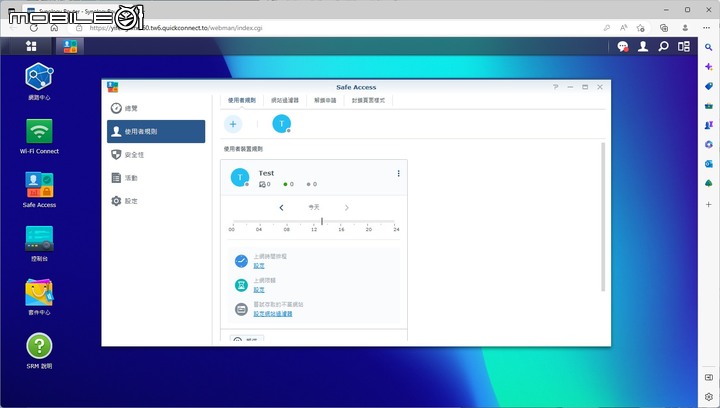Open the browser profile icon

(x=685, y=28)
